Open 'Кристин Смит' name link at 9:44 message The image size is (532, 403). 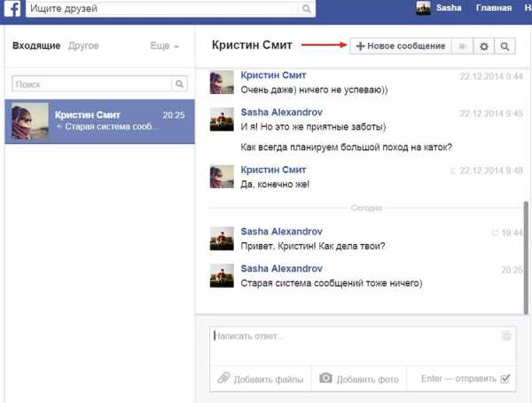click(x=273, y=75)
